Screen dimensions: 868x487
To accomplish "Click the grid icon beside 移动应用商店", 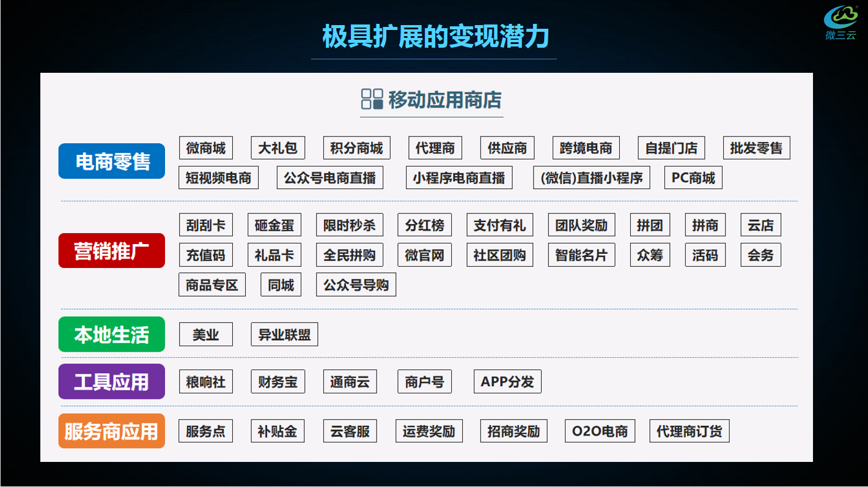I will click(372, 99).
